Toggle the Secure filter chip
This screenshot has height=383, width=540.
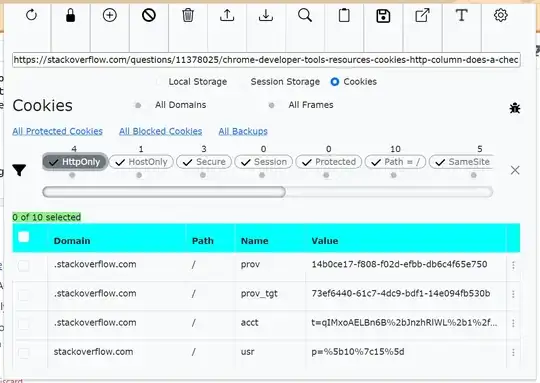point(204,162)
